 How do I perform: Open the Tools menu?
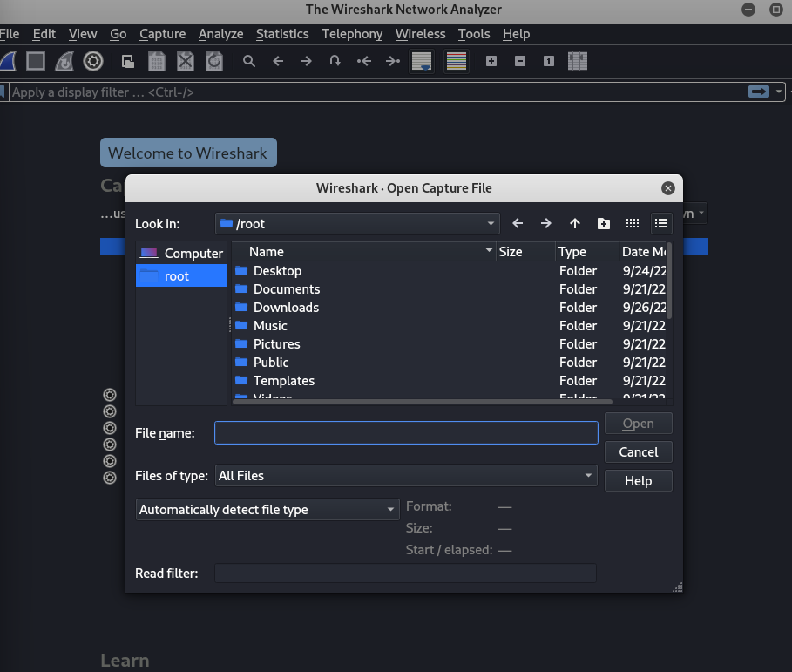point(474,34)
